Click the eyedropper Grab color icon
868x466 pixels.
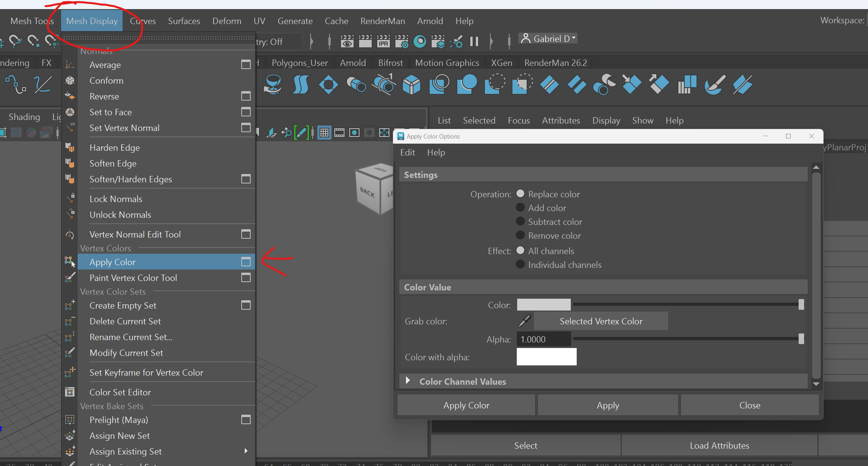coord(525,321)
